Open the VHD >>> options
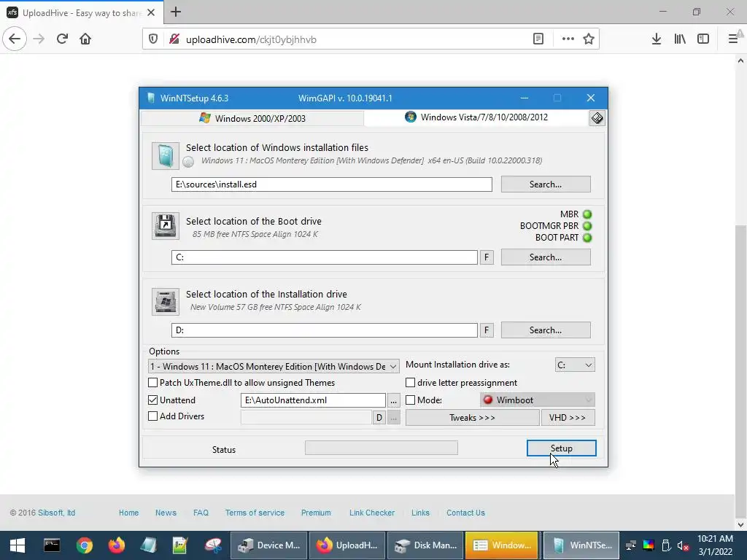 click(568, 418)
